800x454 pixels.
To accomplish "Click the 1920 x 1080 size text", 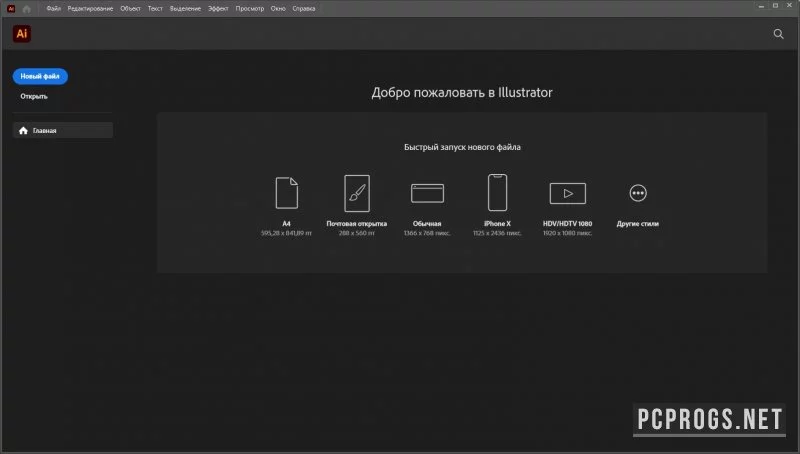I will tap(567, 233).
